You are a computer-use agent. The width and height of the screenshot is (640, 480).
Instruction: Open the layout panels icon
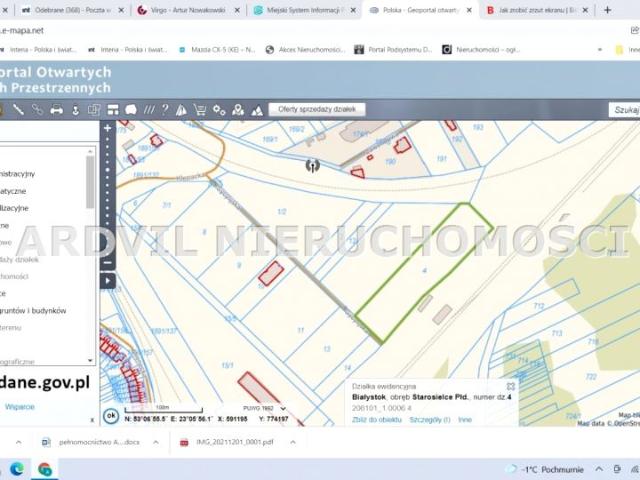click(x=113, y=109)
